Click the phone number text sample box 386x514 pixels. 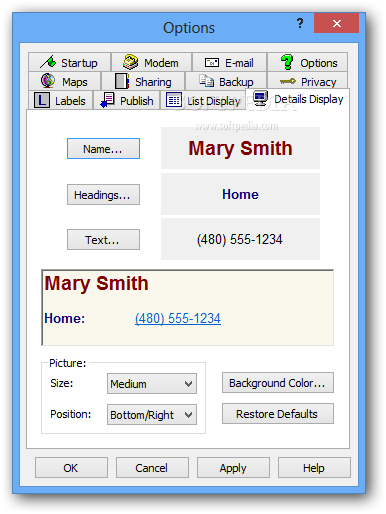(x=240, y=239)
